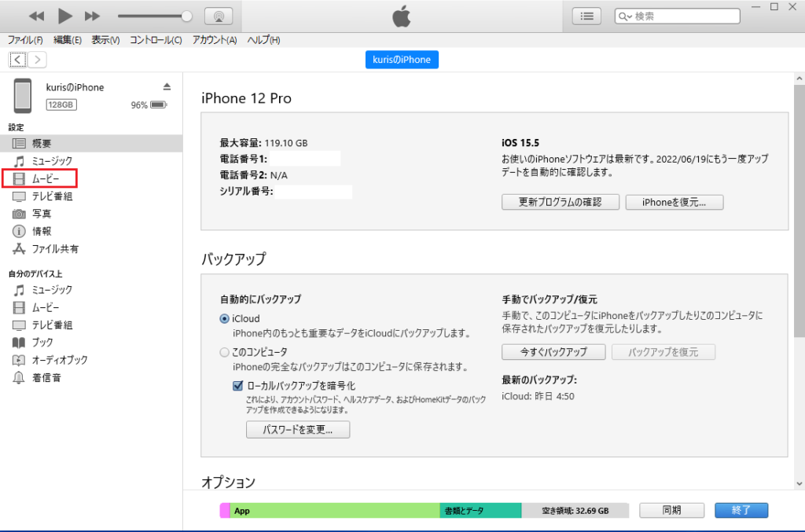The image size is (805, 532).
Task: Click the 今すぐバックアップ button
Action: [x=553, y=352]
